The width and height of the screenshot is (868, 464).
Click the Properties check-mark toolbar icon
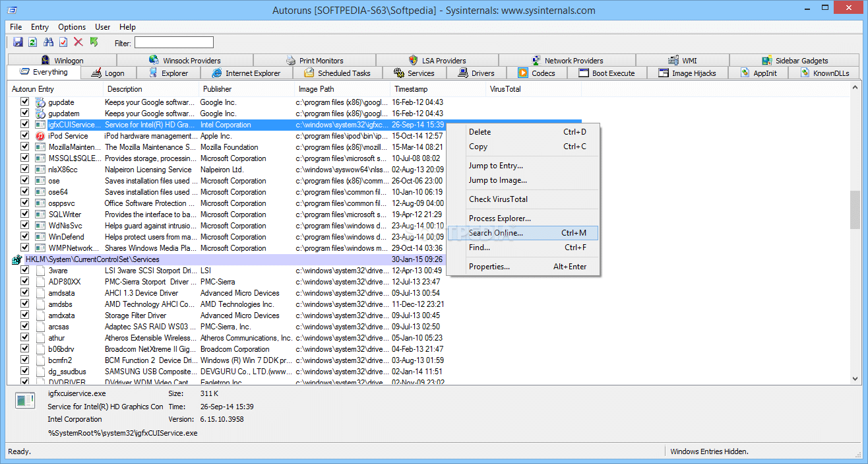63,42
